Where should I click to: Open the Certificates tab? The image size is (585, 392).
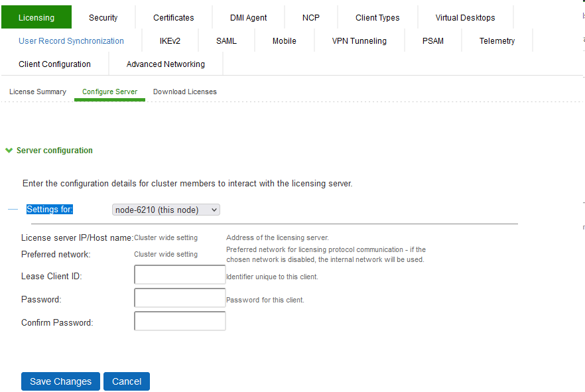[x=174, y=17]
